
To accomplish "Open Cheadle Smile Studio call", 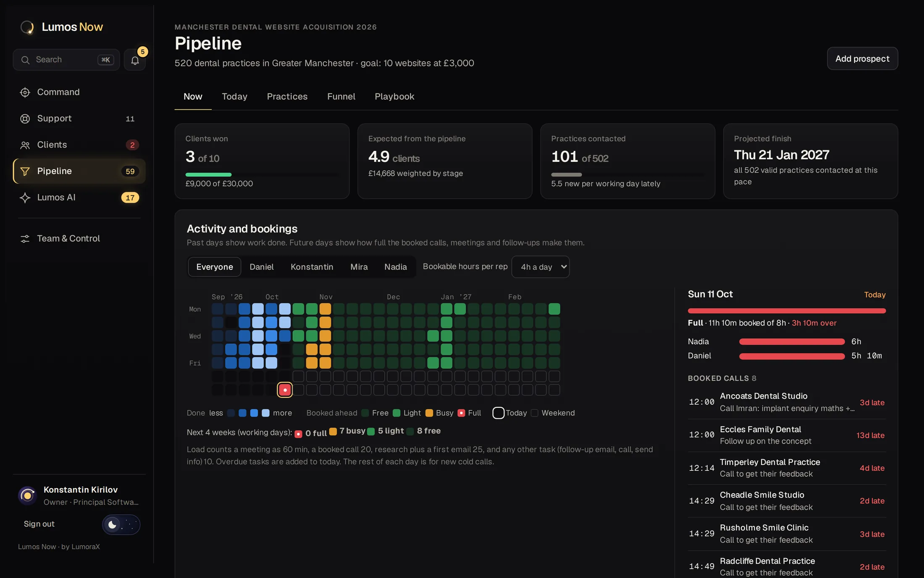I will click(787, 501).
